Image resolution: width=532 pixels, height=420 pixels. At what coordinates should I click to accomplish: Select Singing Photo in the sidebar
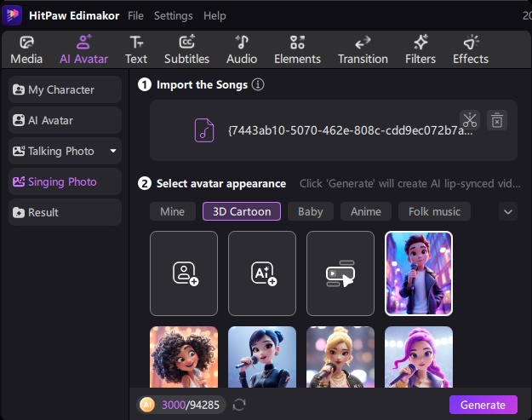[65, 181]
